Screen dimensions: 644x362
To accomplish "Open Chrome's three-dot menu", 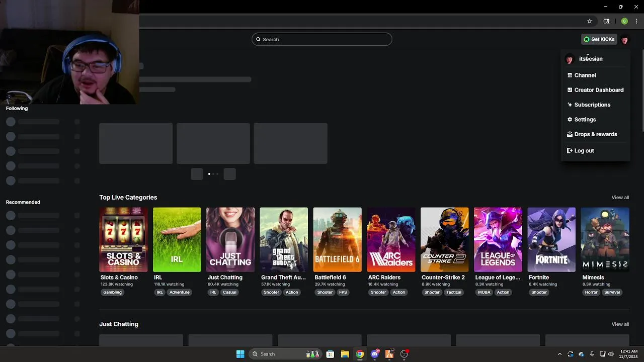I will [636, 21].
